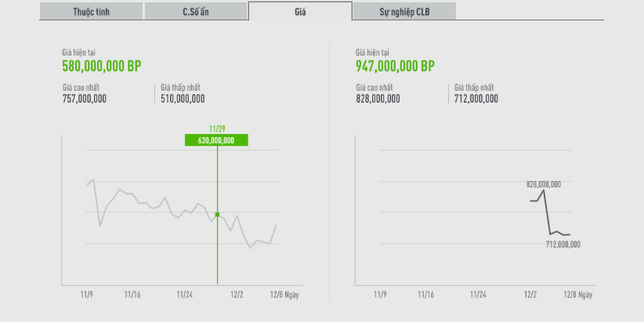Screen dimensions: 644x322
Task: Click the green data point marker on left chart
Action: tap(217, 214)
